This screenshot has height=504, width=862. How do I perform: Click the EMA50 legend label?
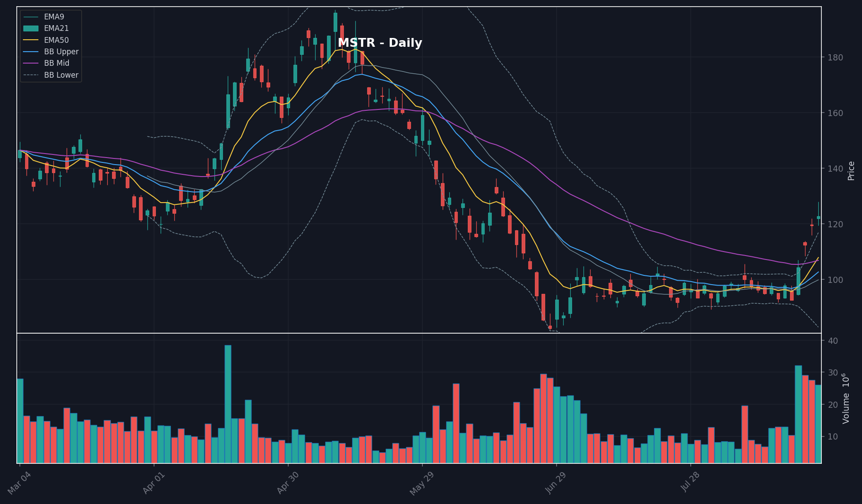click(56, 40)
